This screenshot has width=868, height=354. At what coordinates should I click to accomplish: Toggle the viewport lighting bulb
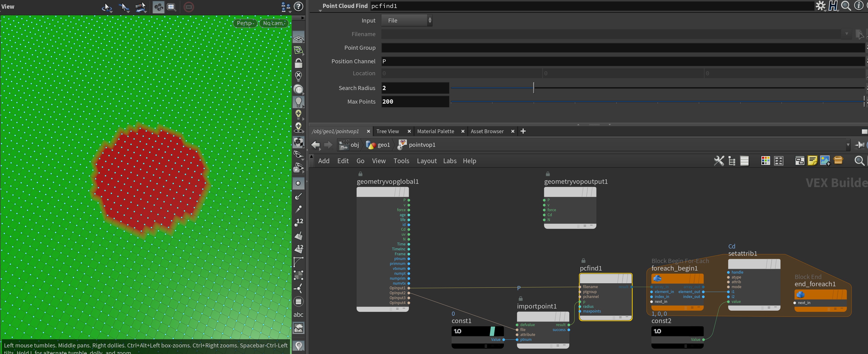298,102
